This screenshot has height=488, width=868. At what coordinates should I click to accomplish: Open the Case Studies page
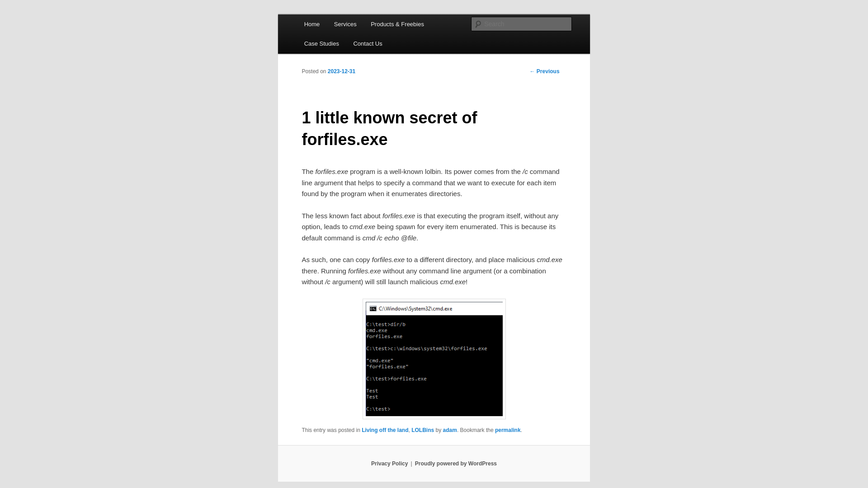coord(321,43)
